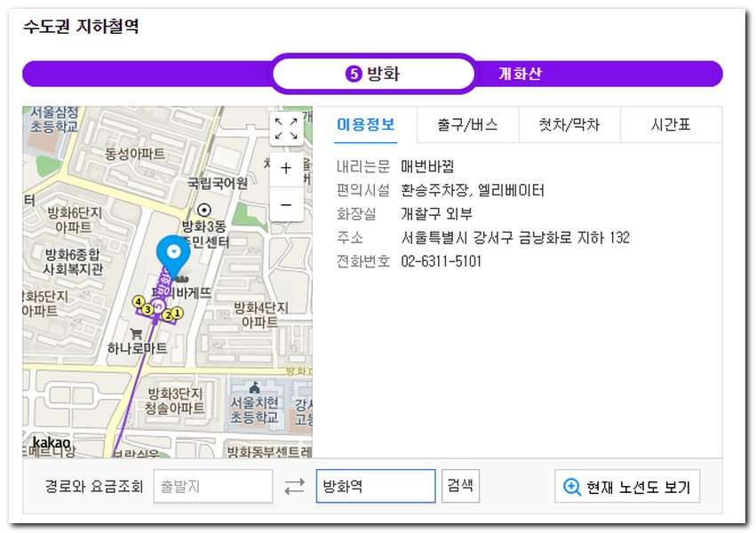Click the 서울치현초등학교 school icon
The height and width of the screenshot is (533, 756).
[x=255, y=387]
